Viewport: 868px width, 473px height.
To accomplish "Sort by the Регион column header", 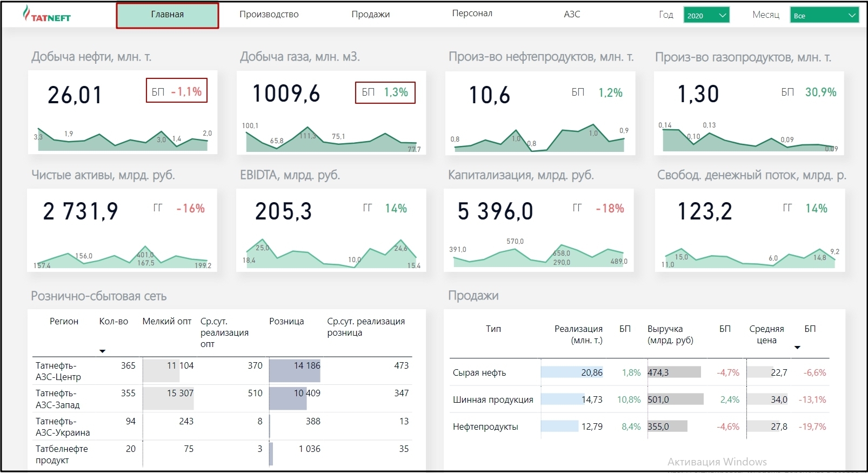I will point(64,321).
